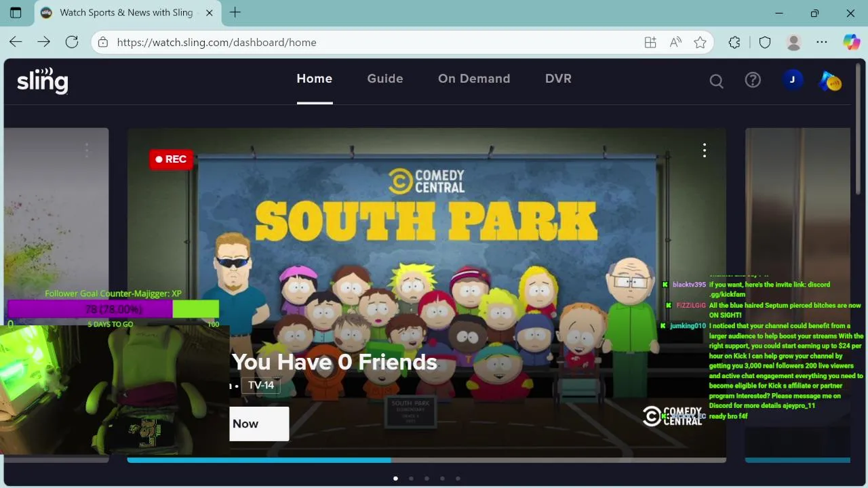The height and width of the screenshot is (488, 868).
Task: Click chat username FiZZiLGiG
Action: [x=691, y=306]
